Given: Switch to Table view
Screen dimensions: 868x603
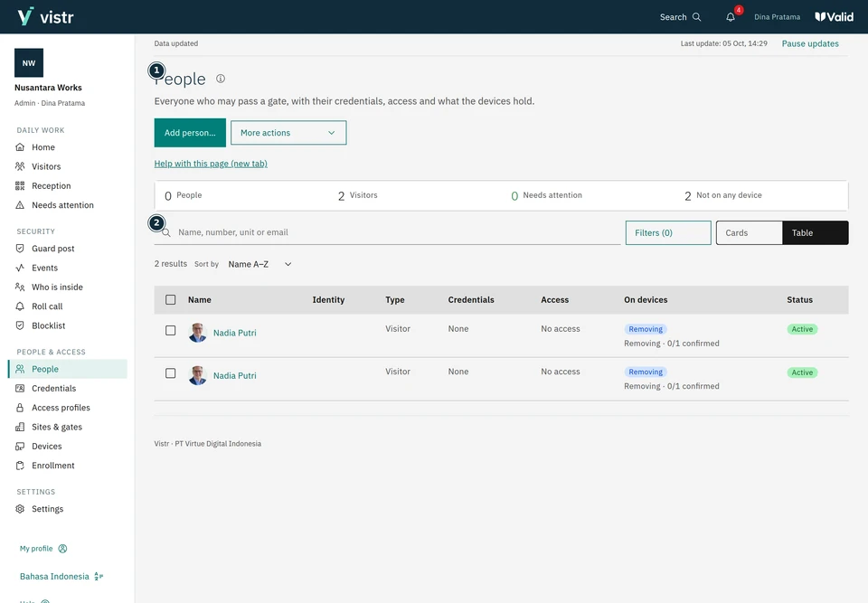Looking at the screenshot, I should (816, 232).
